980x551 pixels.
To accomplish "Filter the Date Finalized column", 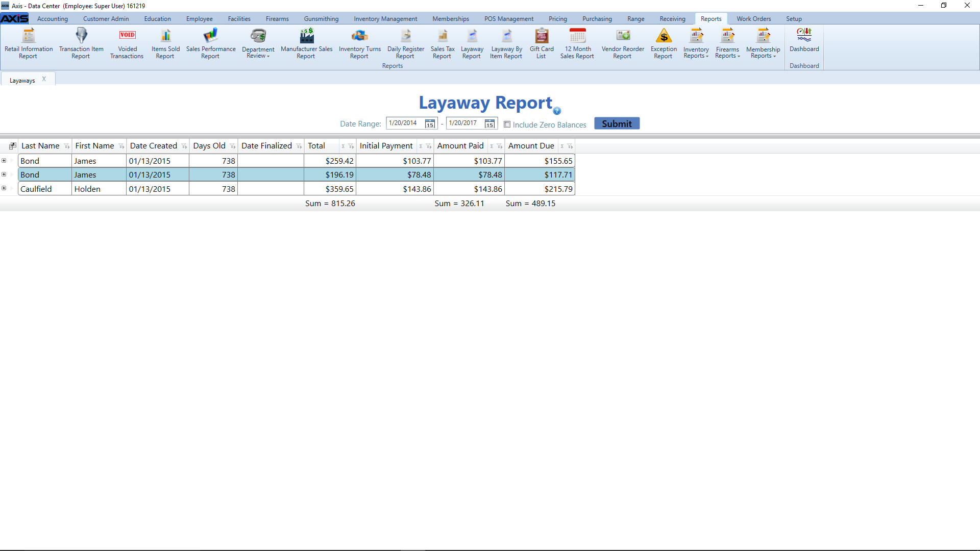I will 299,146.
